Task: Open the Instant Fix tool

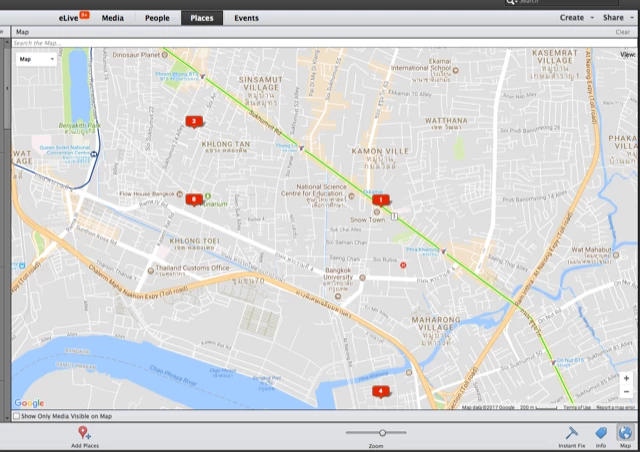Action: coord(572,433)
